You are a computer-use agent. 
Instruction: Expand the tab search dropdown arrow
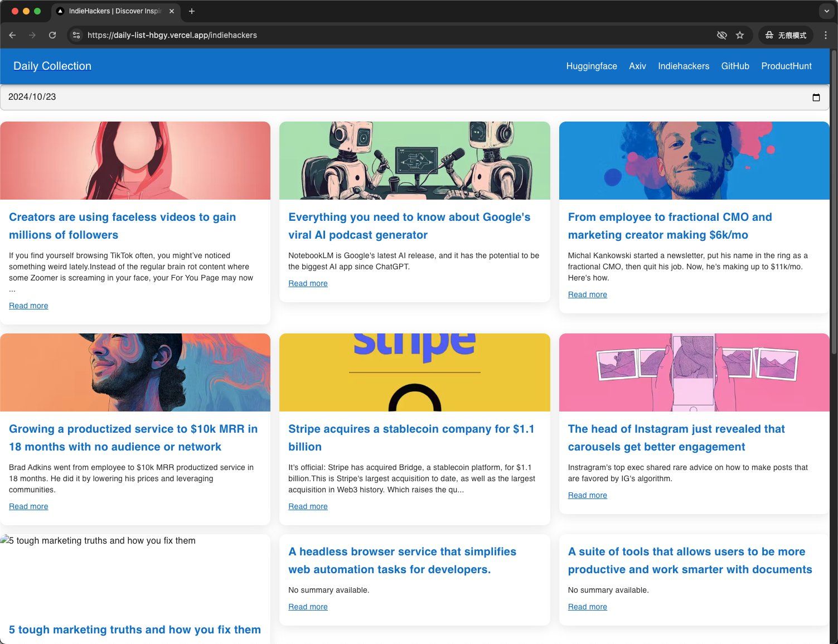coord(826,11)
